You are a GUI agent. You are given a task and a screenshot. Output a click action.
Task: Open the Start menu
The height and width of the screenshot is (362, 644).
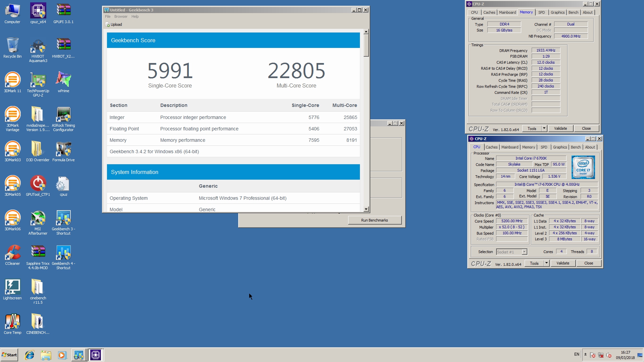[9, 355]
